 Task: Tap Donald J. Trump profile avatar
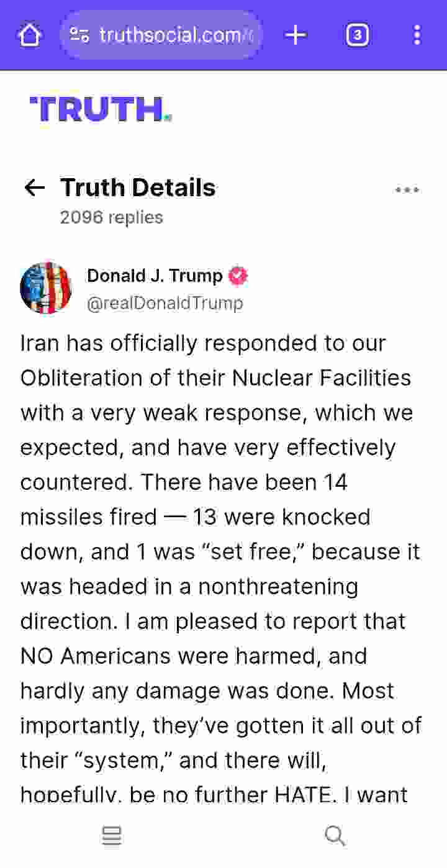pos(46,288)
